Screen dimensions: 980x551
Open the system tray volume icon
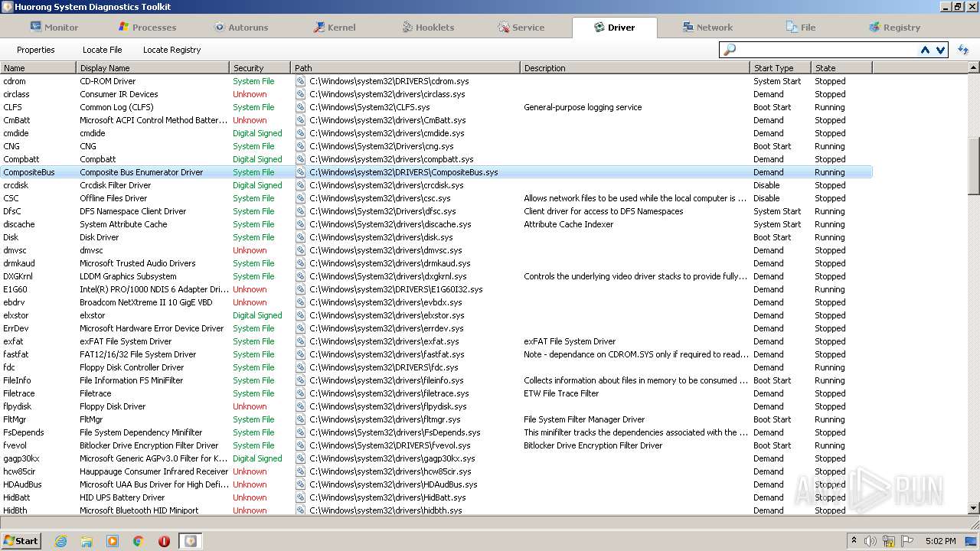871,541
